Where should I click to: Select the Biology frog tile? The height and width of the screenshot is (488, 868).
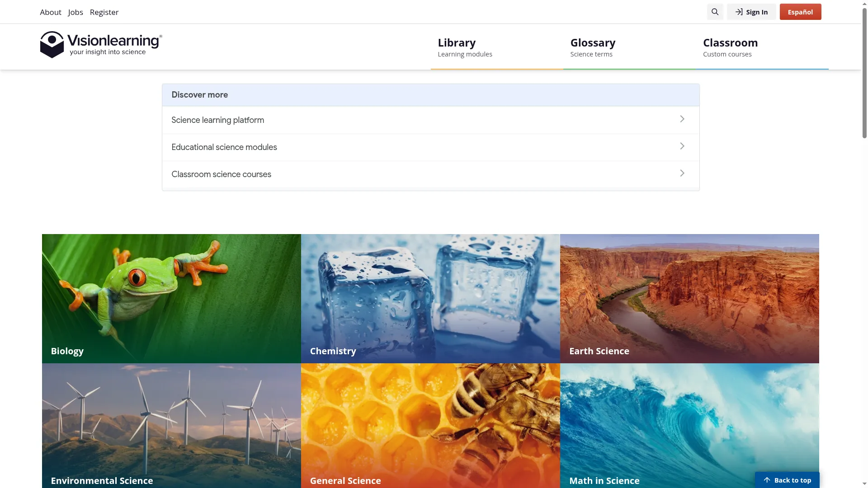click(171, 298)
